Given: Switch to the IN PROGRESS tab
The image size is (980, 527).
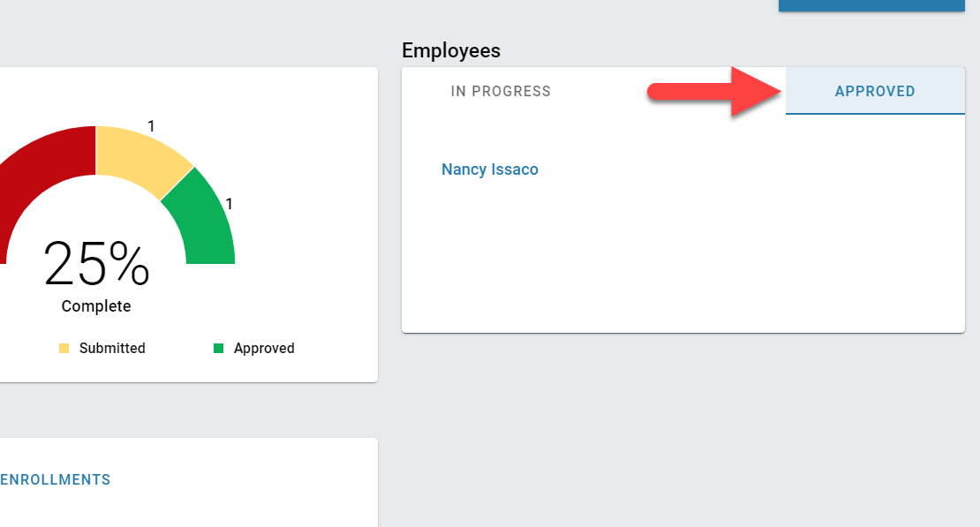Looking at the screenshot, I should [x=501, y=91].
